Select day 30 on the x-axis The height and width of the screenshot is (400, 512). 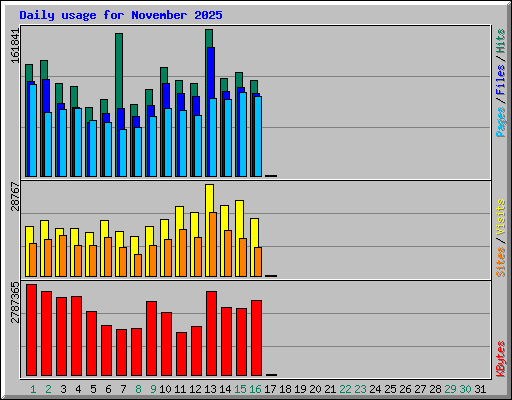pyautogui.click(x=465, y=389)
